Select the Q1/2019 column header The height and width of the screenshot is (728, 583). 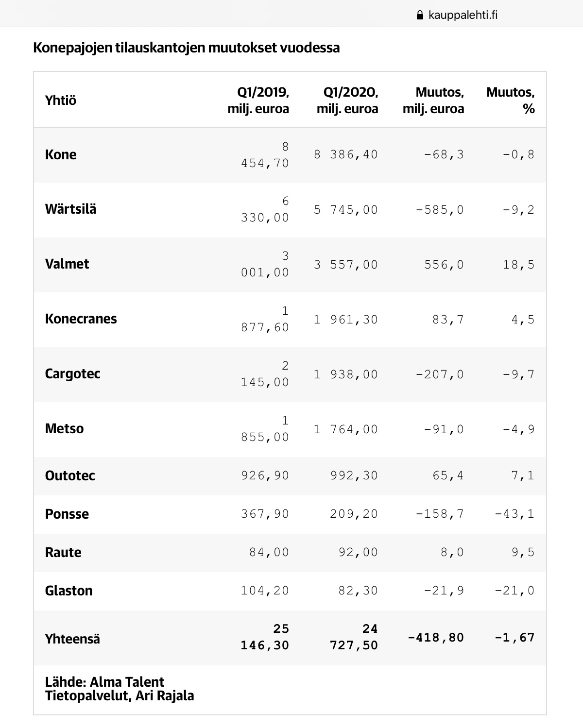point(258,101)
